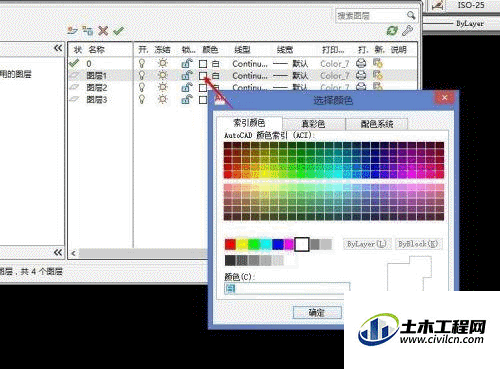The width and height of the screenshot is (500, 369).
Task: Click the ByBlock(K) button
Action: [418, 244]
